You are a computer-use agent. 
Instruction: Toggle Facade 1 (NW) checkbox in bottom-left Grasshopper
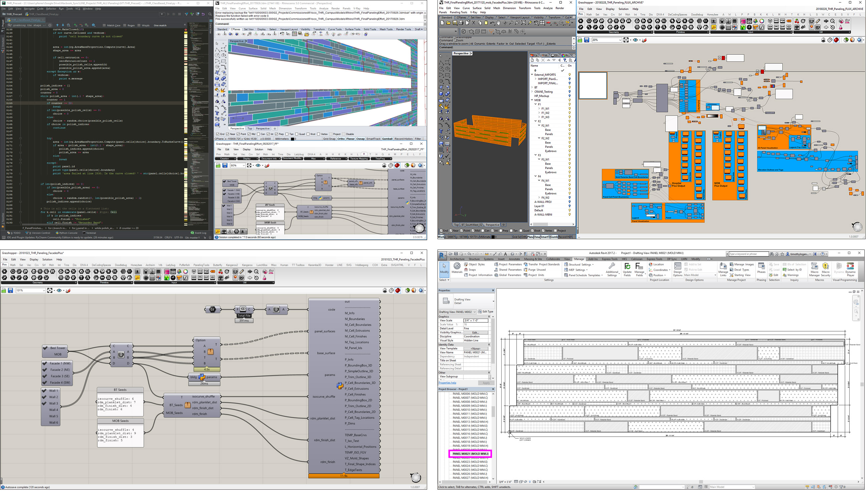pyautogui.click(x=45, y=363)
